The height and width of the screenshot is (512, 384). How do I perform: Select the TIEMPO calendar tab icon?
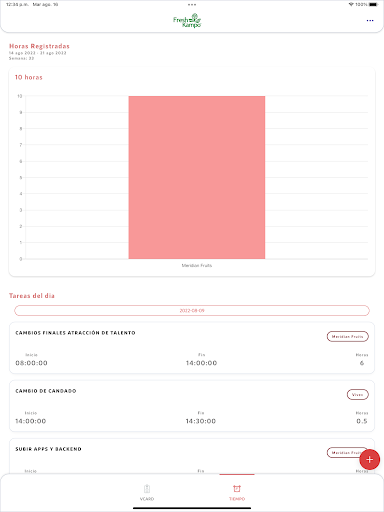[x=237, y=489]
